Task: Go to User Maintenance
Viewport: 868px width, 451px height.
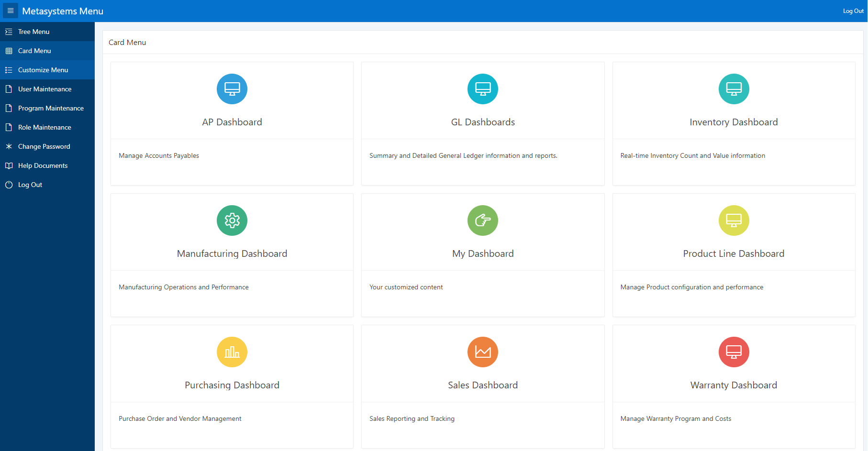Action: (47, 89)
